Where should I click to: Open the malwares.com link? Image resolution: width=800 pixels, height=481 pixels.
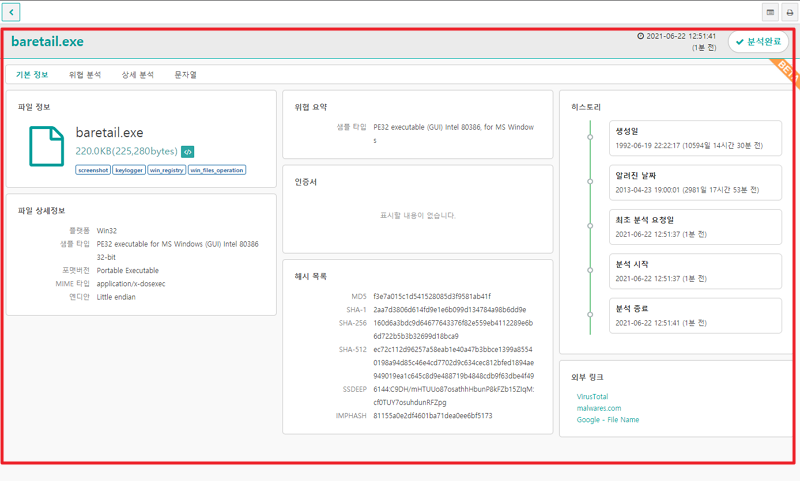599,408
